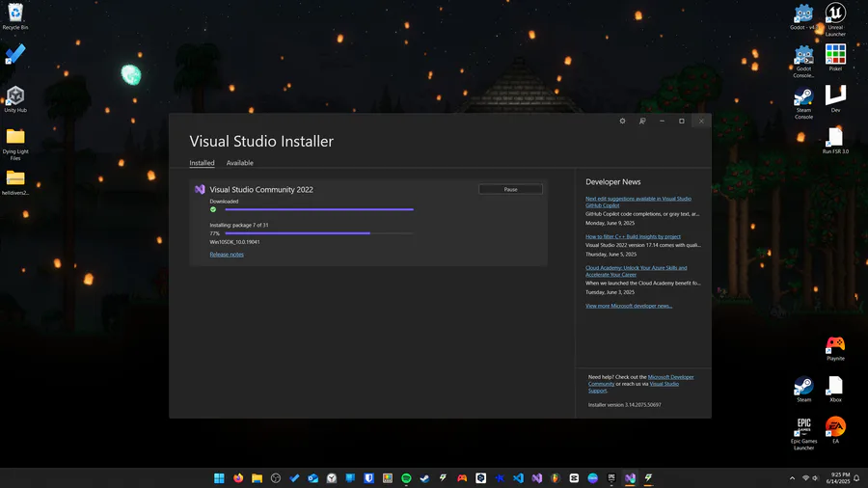Switch to the Installed tab
This screenshot has width=868, height=488.
coord(202,163)
